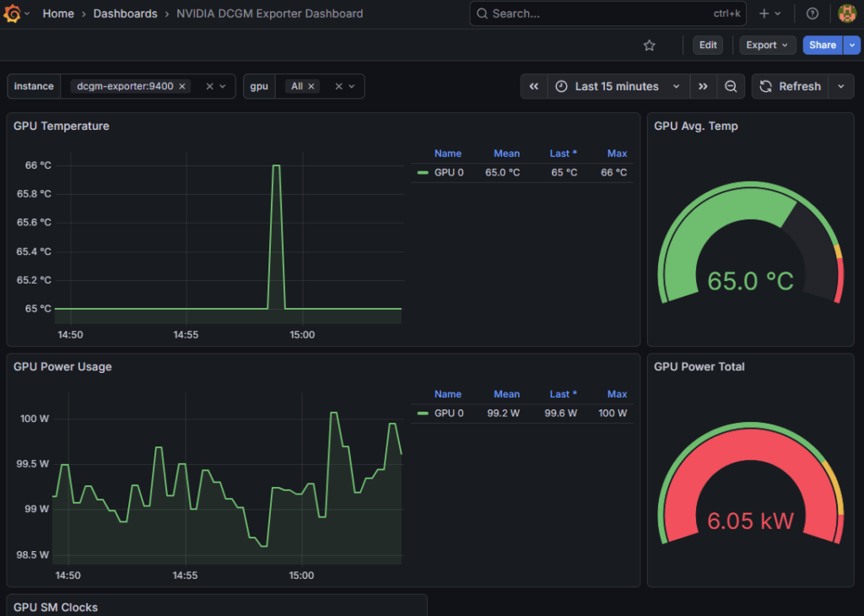Star this dashboard as favorite
The width and height of the screenshot is (864, 616).
[649, 46]
